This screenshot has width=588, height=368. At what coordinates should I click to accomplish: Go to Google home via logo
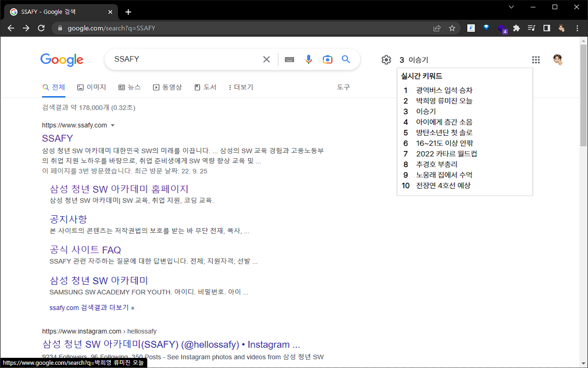pyautogui.click(x=62, y=60)
